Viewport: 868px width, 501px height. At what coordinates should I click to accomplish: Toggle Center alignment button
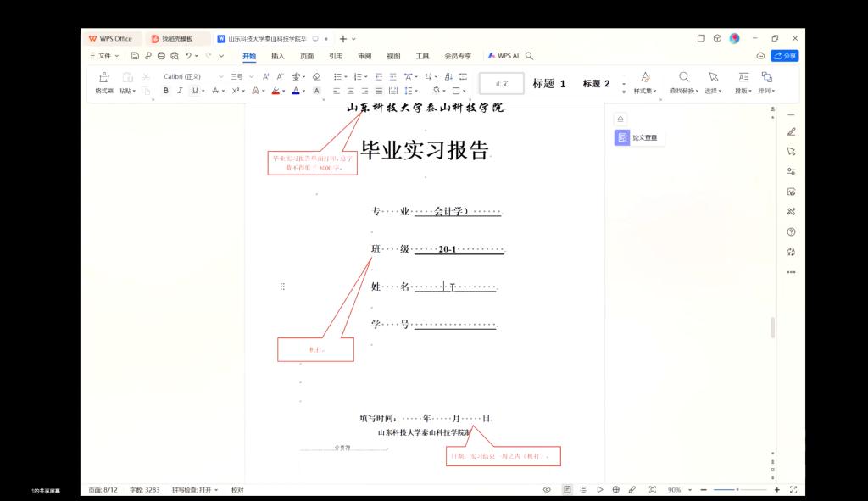(x=350, y=91)
